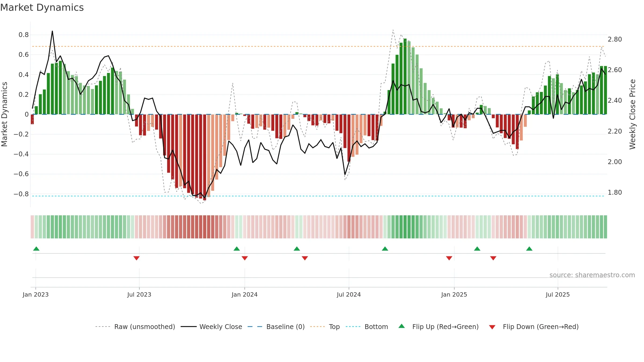Screen dimensions: 644x362
Task: Click the Weekly Close Price axis title
Action: pyautogui.click(x=632, y=114)
